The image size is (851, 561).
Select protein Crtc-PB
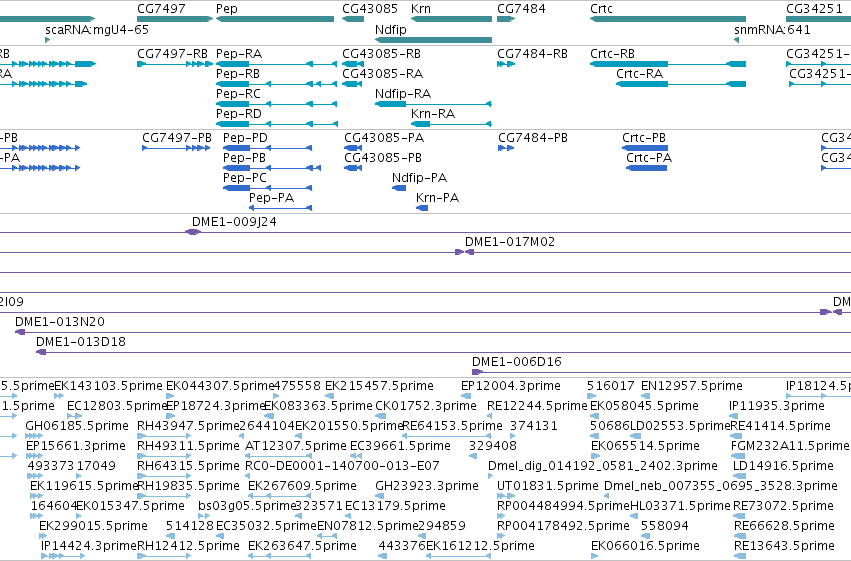click(644, 138)
